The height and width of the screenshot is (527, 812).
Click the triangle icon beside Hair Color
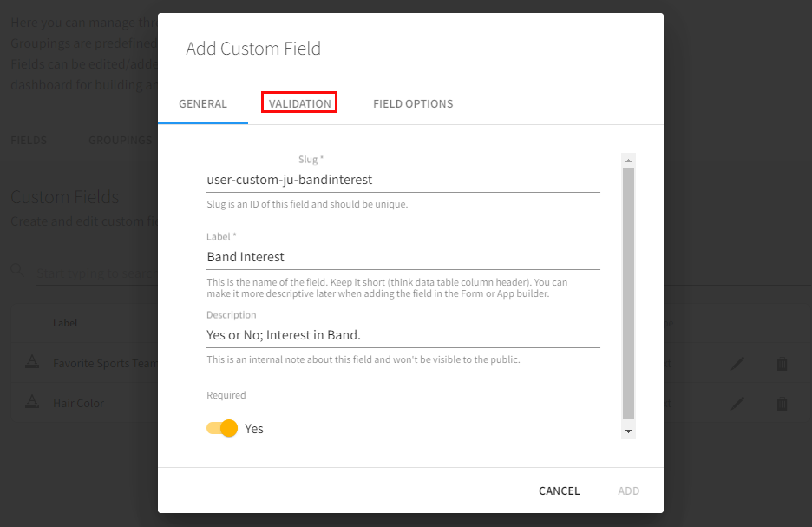click(31, 402)
